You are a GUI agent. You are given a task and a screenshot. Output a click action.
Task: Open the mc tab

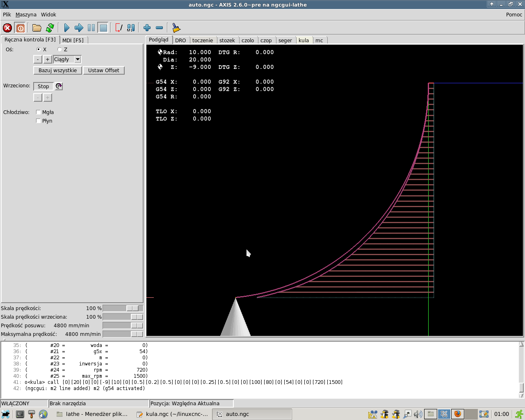click(x=319, y=40)
